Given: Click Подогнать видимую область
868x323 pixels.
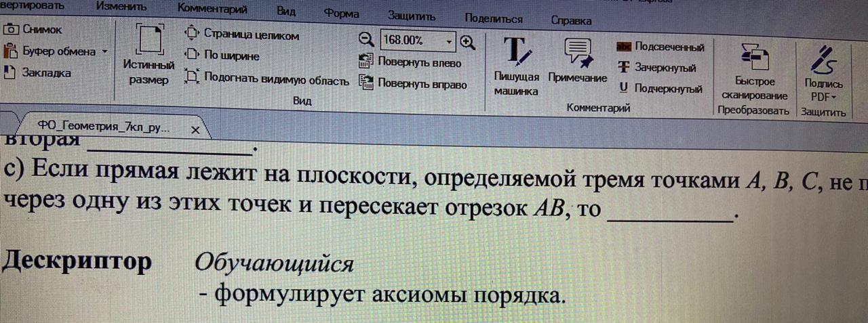Looking at the screenshot, I should pyautogui.click(x=268, y=79).
